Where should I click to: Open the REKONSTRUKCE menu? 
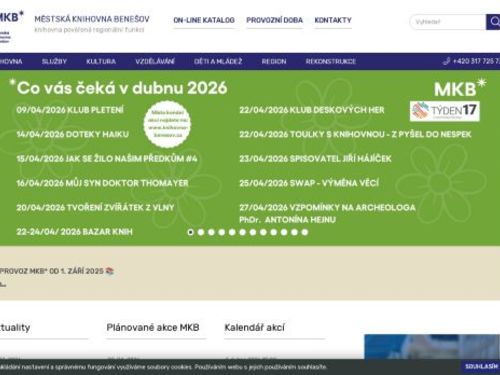(331, 62)
